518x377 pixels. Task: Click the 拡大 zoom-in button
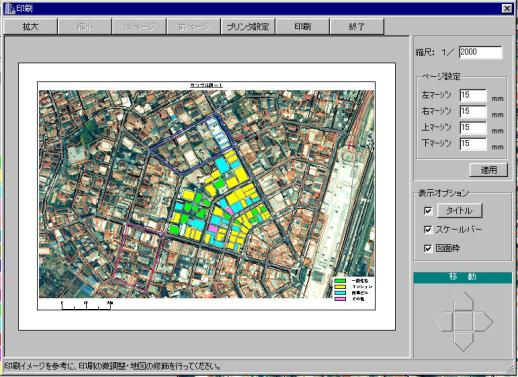click(x=31, y=27)
